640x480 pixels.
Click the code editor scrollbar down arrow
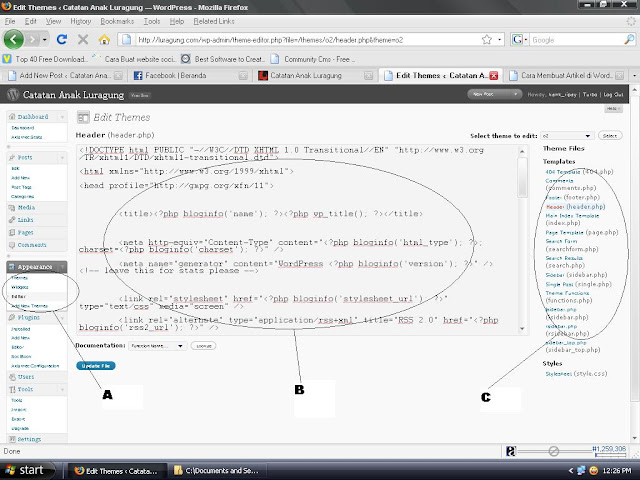(522, 329)
